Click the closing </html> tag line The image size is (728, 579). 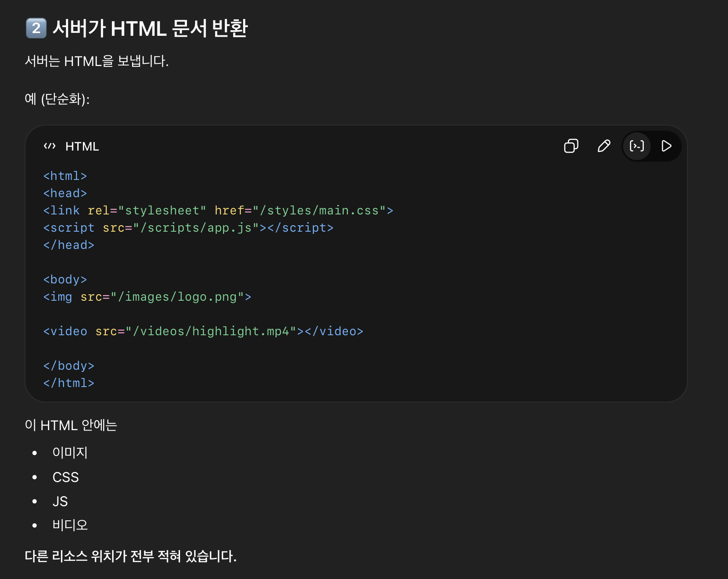pos(69,383)
